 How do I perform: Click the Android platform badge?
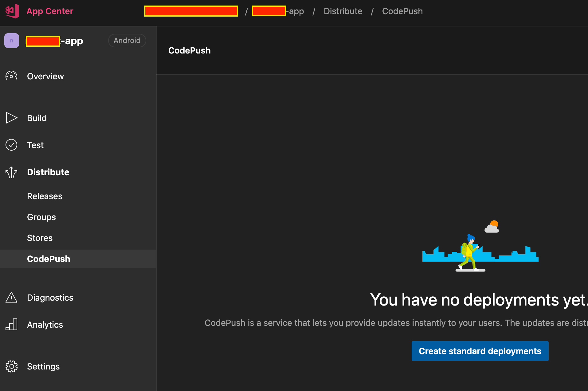point(127,40)
